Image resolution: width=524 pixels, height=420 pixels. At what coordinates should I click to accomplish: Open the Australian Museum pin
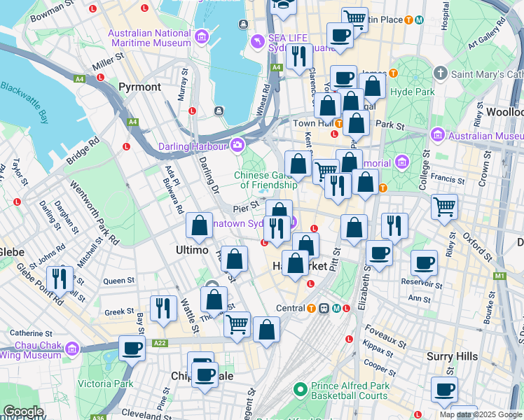tap(438, 134)
